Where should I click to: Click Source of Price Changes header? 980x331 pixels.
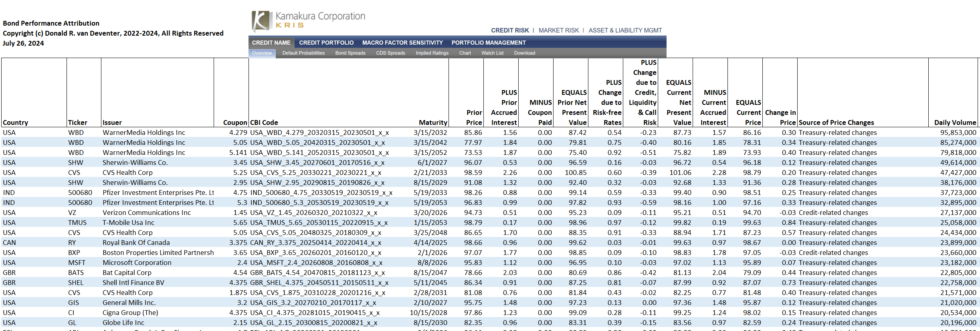[837, 122]
